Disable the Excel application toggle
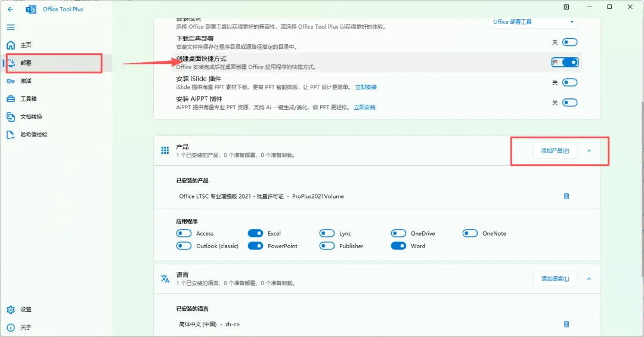Image resolution: width=644 pixels, height=337 pixels. (255, 233)
